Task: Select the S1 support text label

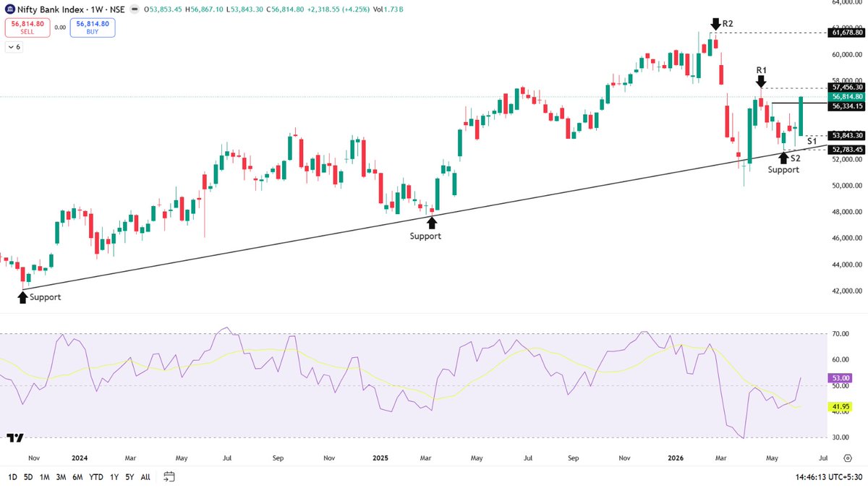Action: pyautogui.click(x=812, y=142)
